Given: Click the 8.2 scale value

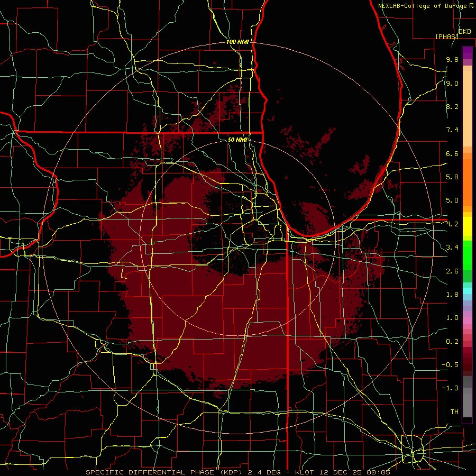Looking at the screenshot, I should coord(452,106).
